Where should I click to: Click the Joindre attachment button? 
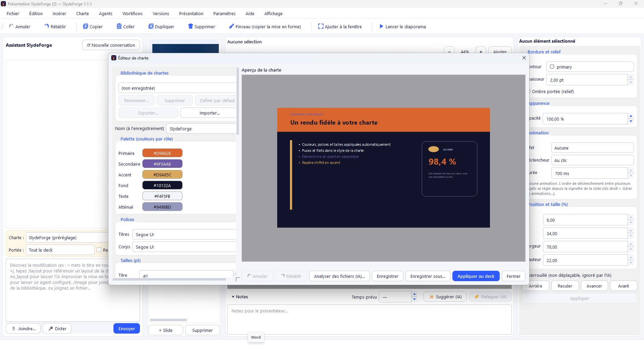click(23, 329)
